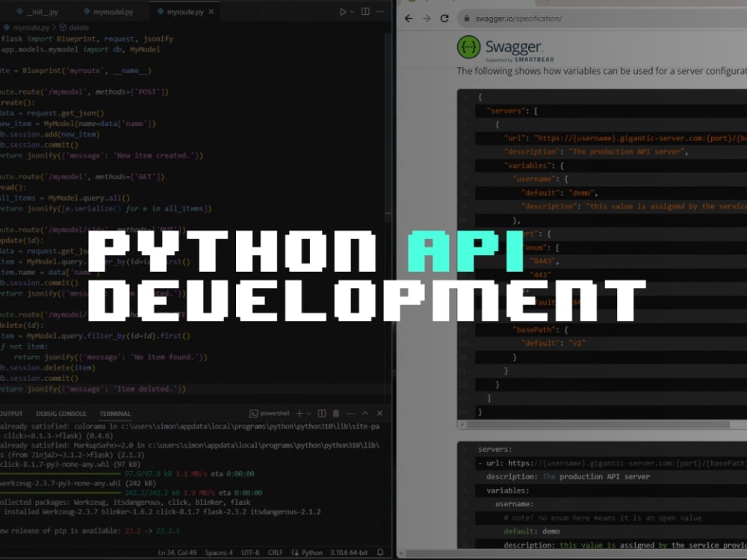The image size is (747, 560).
Task: Open the OUTPUT panel tab
Action: coord(10,414)
